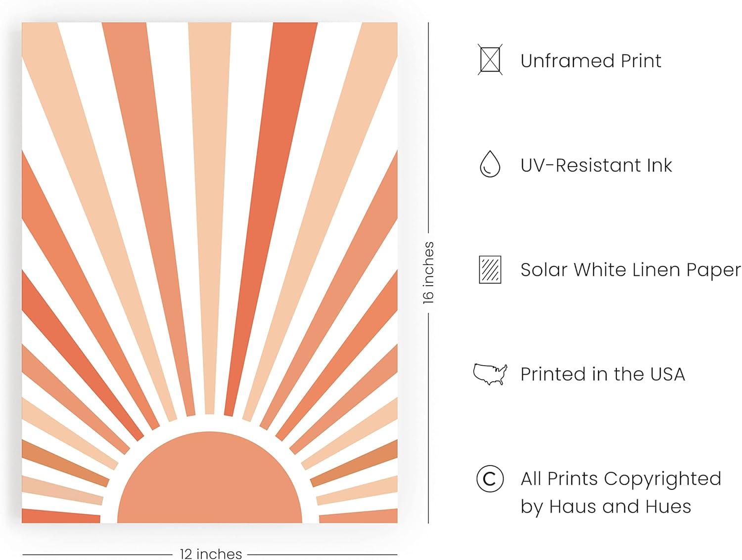The width and height of the screenshot is (742, 560).
Task: Click the "UV-Resistant Ink" text
Action: (x=596, y=165)
